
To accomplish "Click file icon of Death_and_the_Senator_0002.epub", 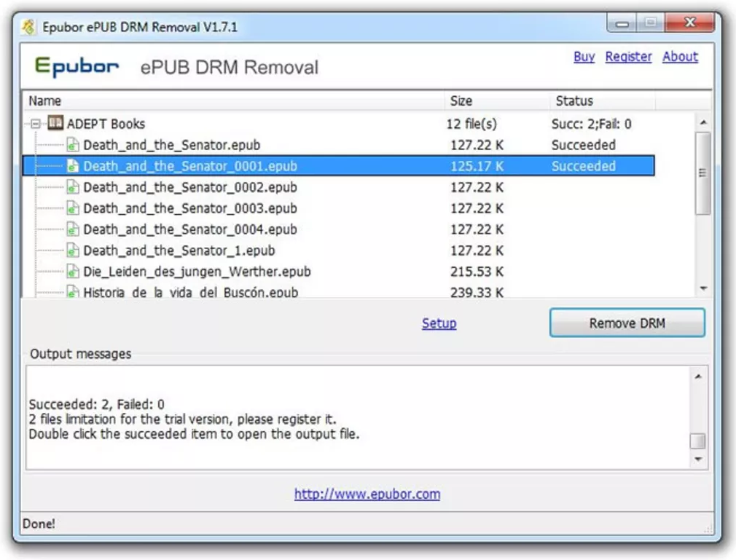I will click(x=73, y=187).
